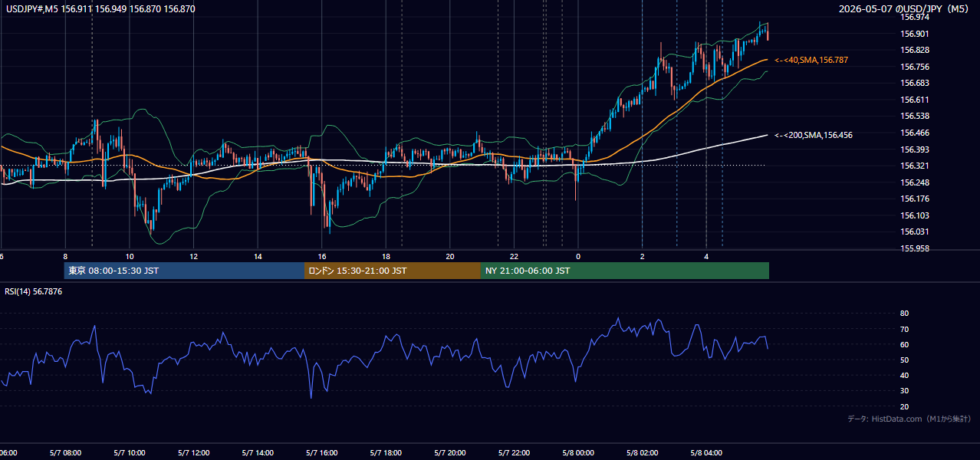Click bottom time label 5/8 02:00
Image resolution: width=980 pixels, height=460 pixels.
(641, 453)
